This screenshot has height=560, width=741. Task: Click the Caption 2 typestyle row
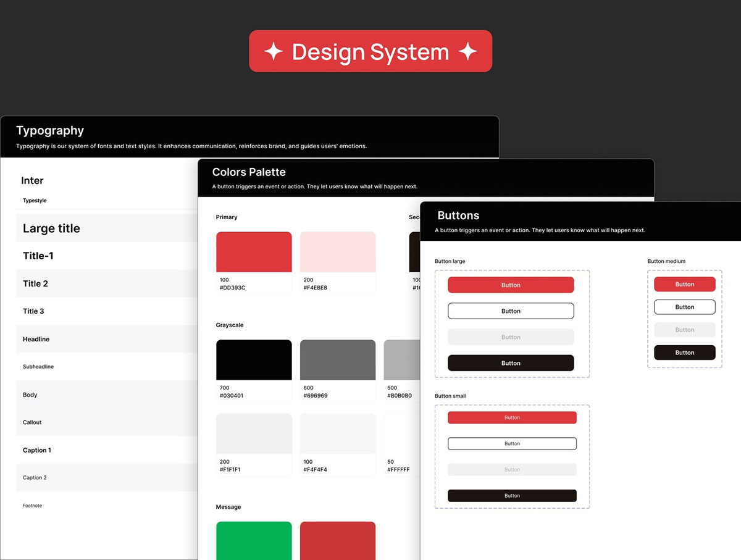[x=107, y=478]
